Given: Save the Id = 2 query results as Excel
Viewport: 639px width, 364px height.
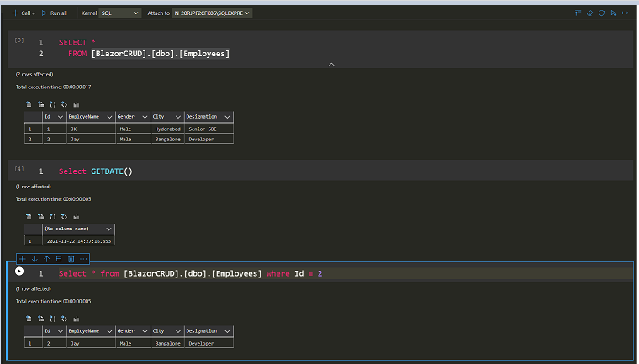Looking at the screenshot, I should [x=40, y=319].
